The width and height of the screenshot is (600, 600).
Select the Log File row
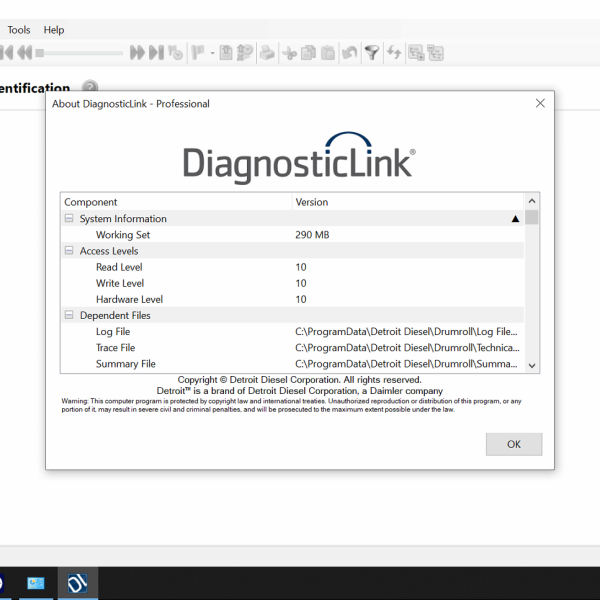pos(292,331)
